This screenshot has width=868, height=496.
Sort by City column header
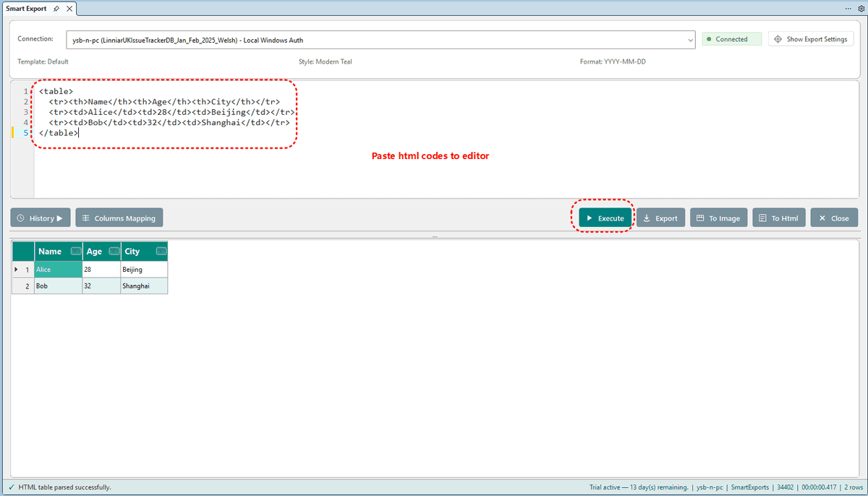(x=132, y=252)
